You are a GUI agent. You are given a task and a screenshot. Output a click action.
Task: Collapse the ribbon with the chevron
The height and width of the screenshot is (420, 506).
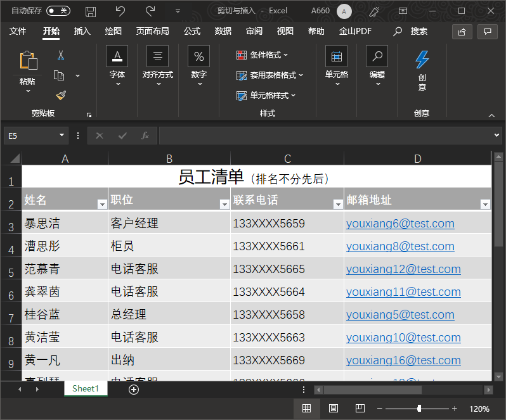pyautogui.click(x=491, y=115)
